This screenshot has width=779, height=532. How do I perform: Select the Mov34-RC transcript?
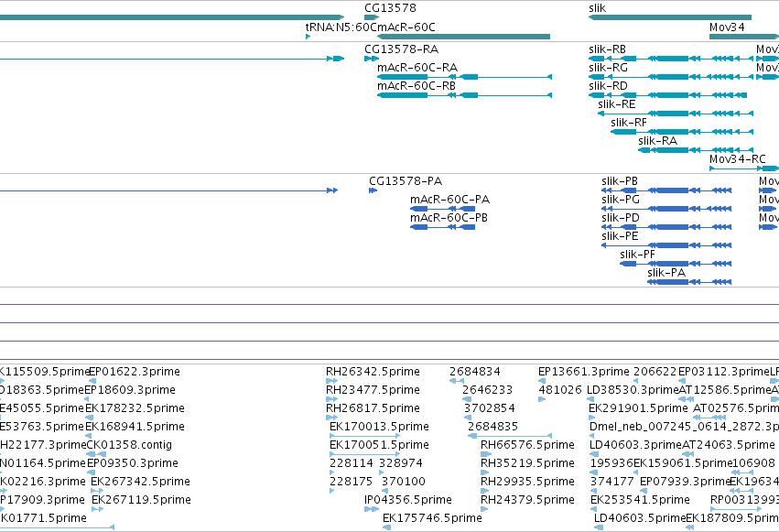click(x=743, y=168)
